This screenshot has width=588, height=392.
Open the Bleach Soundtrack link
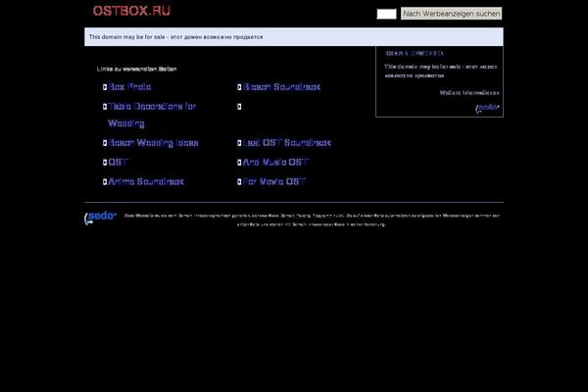(x=281, y=87)
